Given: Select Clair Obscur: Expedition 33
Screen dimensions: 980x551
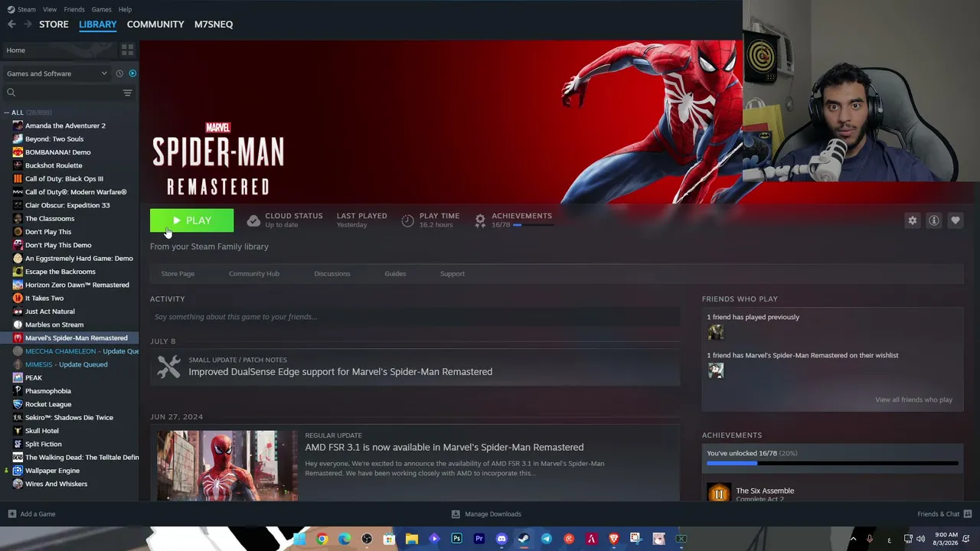Looking at the screenshot, I should [x=69, y=205].
